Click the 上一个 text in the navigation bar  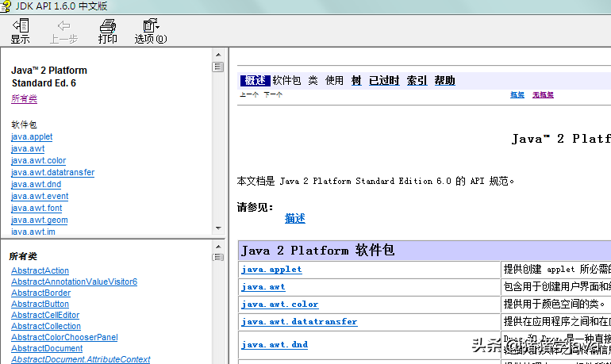pyautogui.click(x=249, y=94)
